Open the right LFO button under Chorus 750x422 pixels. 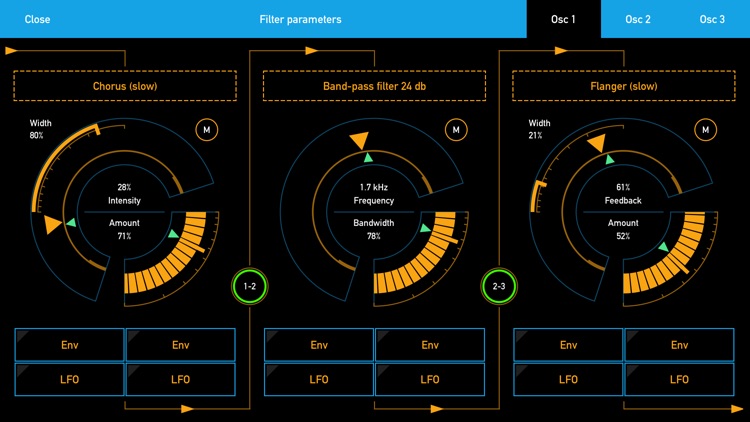point(180,379)
